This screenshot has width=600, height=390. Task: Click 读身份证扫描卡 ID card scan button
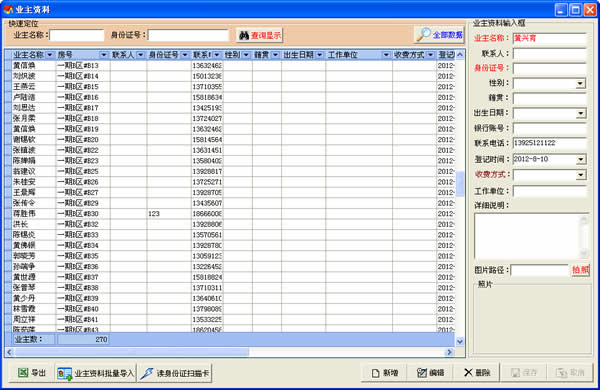[x=175, y=373]
